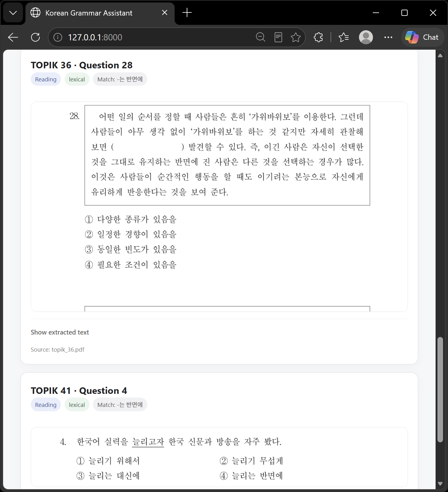Click the Match tag on Question 4
The image size is (448, 492).
pos(120,405)
